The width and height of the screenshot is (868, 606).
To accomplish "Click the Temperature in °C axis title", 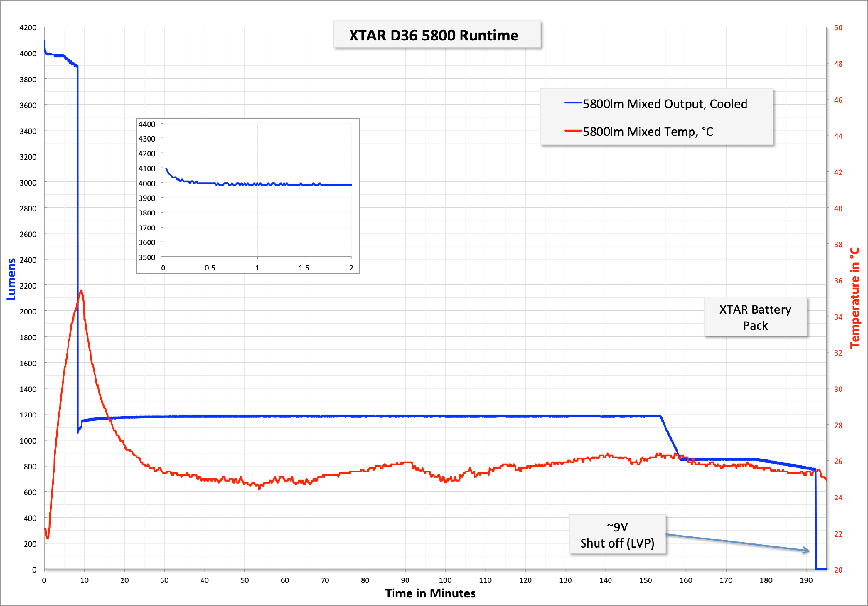I will click(854, 297).
